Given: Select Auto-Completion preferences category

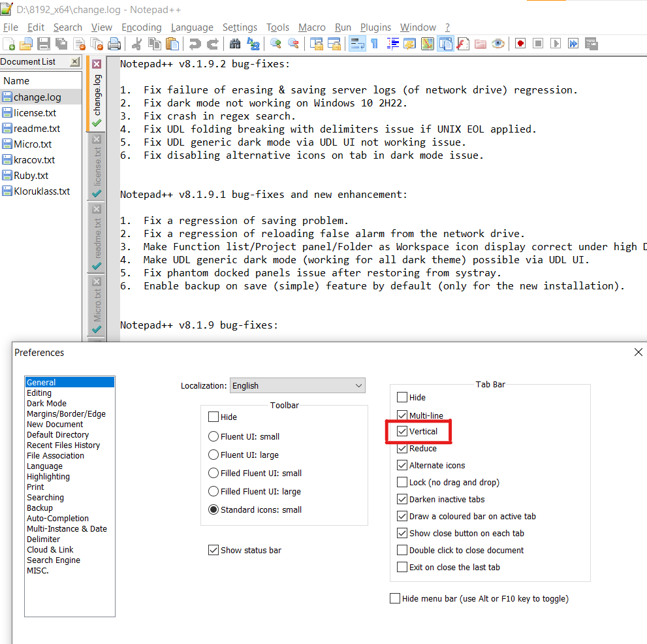Looking at the screenshot, I should (57, 518).
